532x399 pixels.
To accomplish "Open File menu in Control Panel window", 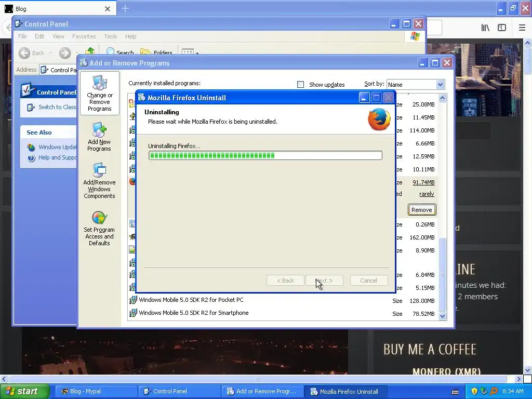I will coord(22,36).
